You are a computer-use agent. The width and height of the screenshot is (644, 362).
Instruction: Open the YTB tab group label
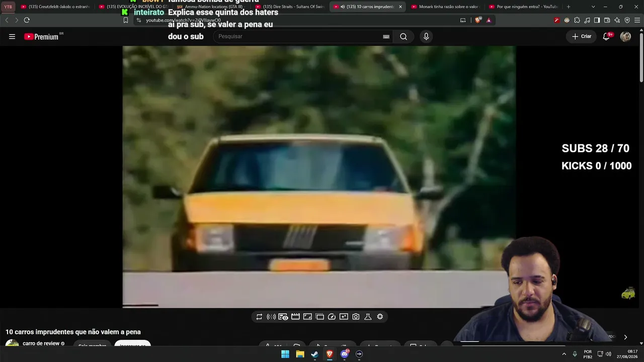click(x=8, y=7)
